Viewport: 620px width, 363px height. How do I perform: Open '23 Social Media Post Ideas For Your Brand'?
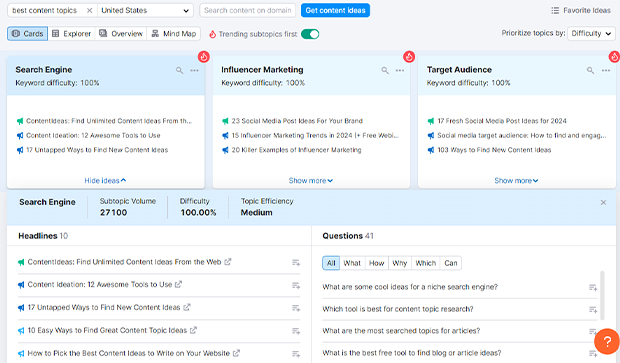tap(297, 121)
